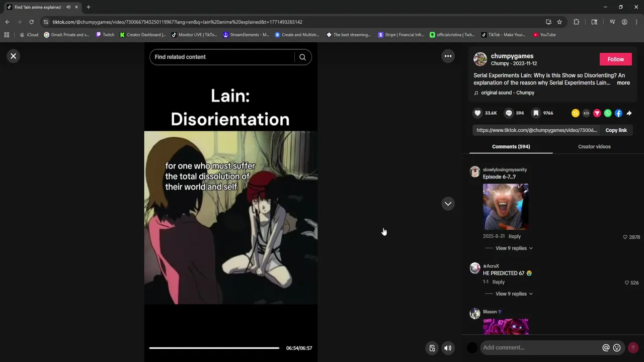644x362 pixels.
Task: Select the Comments (594) tab
Action: tap(511, 146)
